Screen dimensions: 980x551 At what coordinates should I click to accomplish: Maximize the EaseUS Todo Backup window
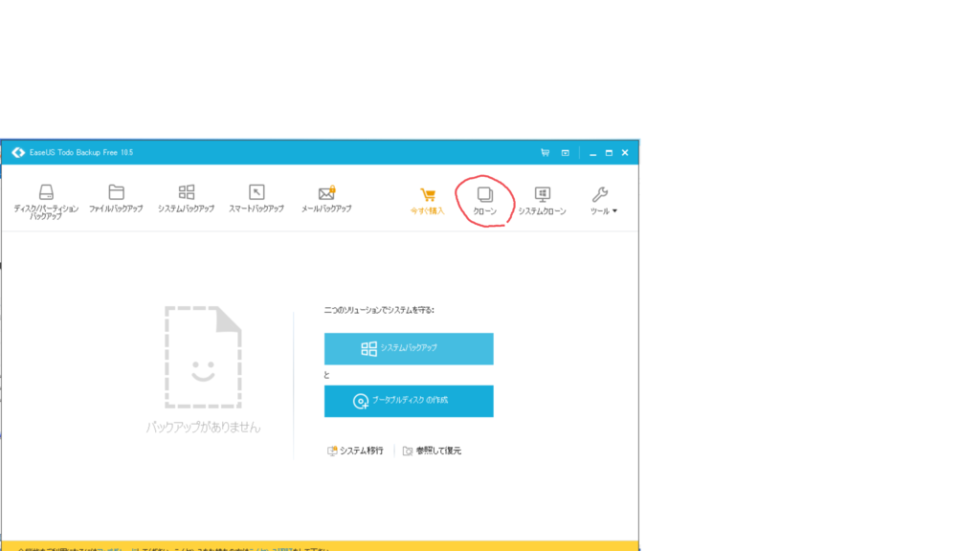coord(609,152)
